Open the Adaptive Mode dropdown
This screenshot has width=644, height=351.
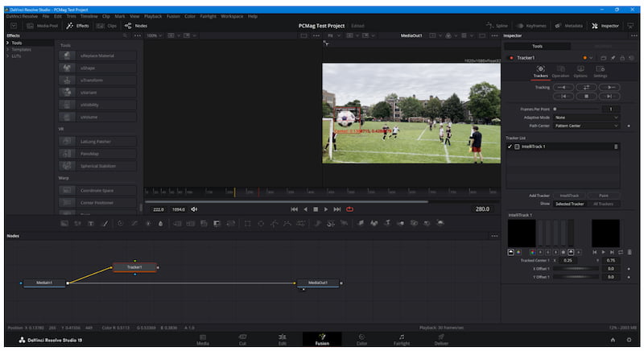[586, 118]
